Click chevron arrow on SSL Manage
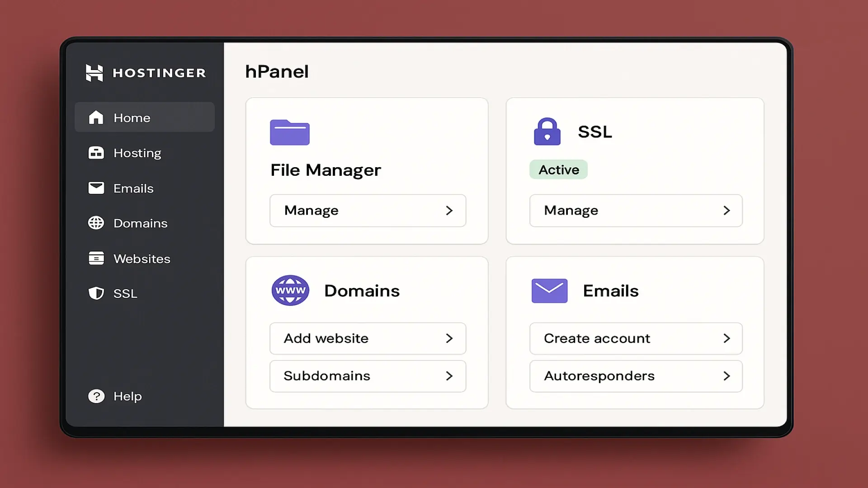The image size is (868, 488). [726, 211]
